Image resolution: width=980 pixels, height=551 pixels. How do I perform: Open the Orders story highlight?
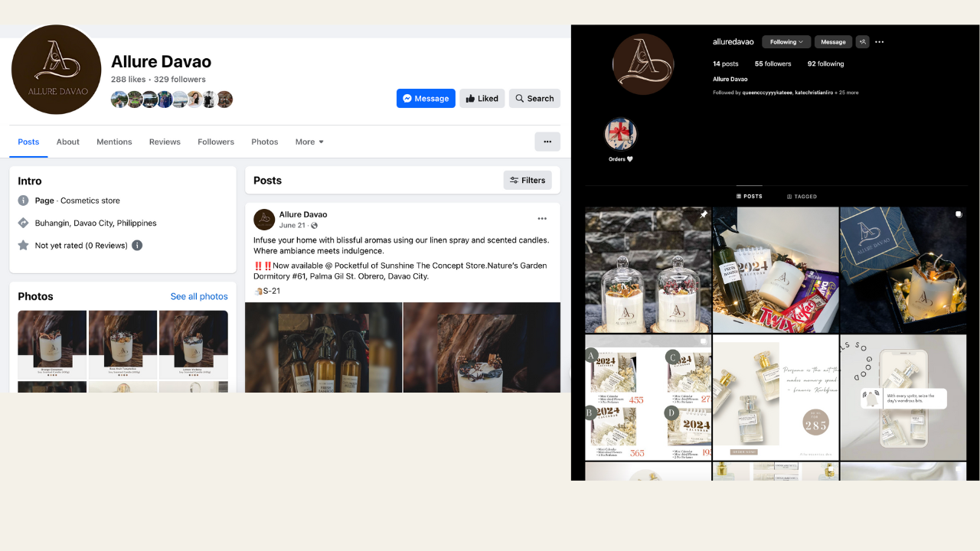pos(621,135)
